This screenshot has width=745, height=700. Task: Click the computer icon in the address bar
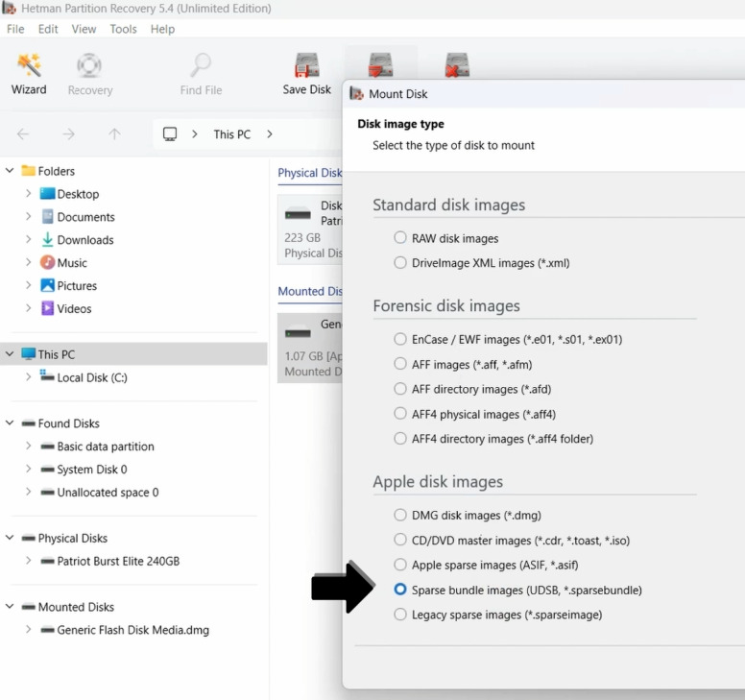pos(170,134)
